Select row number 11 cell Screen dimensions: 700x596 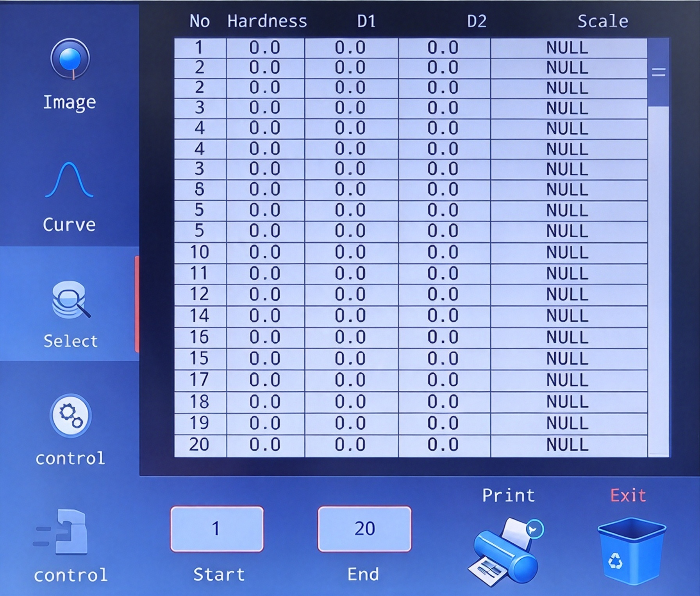pos(200,274)
